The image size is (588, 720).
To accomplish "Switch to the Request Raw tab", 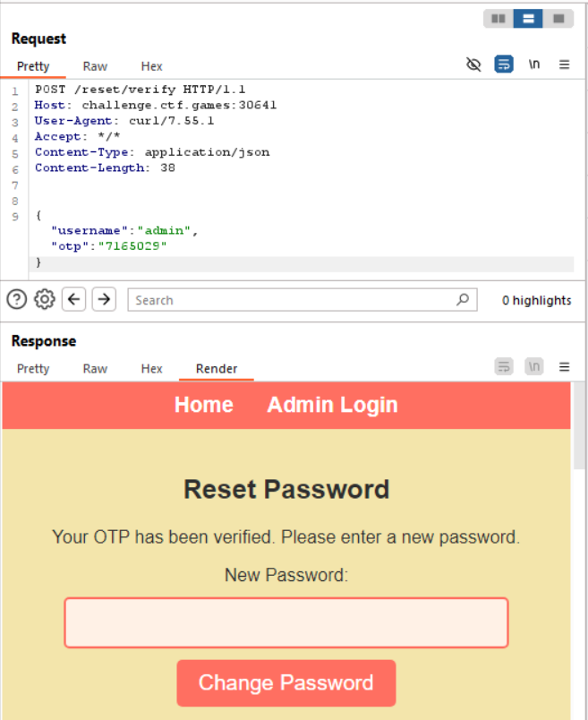I will click(x=95, y=66).
